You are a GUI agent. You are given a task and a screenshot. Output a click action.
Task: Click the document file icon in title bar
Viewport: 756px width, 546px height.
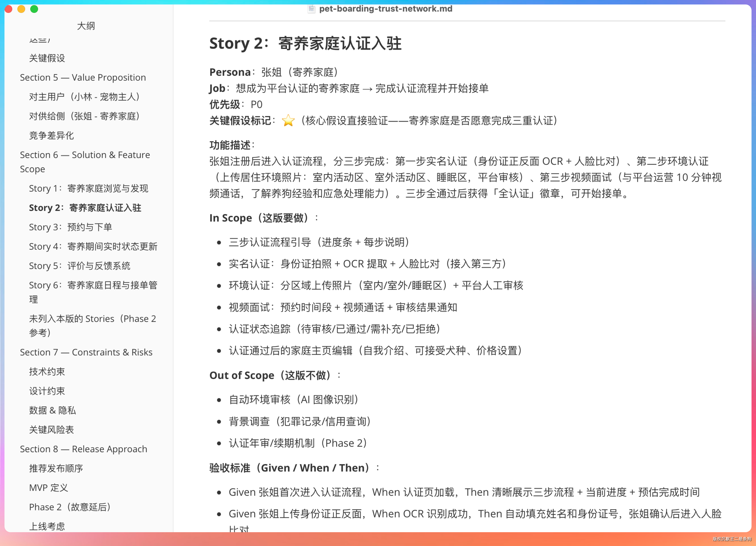pos(311,9)
